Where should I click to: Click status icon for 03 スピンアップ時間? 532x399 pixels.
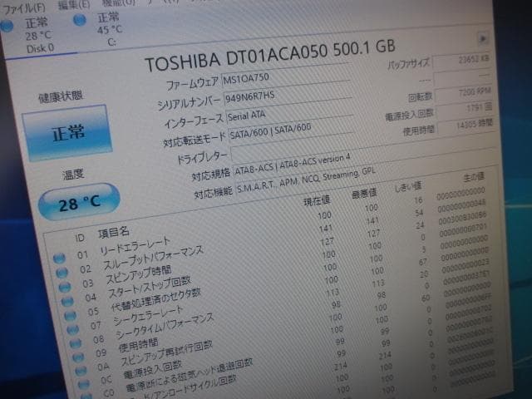63,286
